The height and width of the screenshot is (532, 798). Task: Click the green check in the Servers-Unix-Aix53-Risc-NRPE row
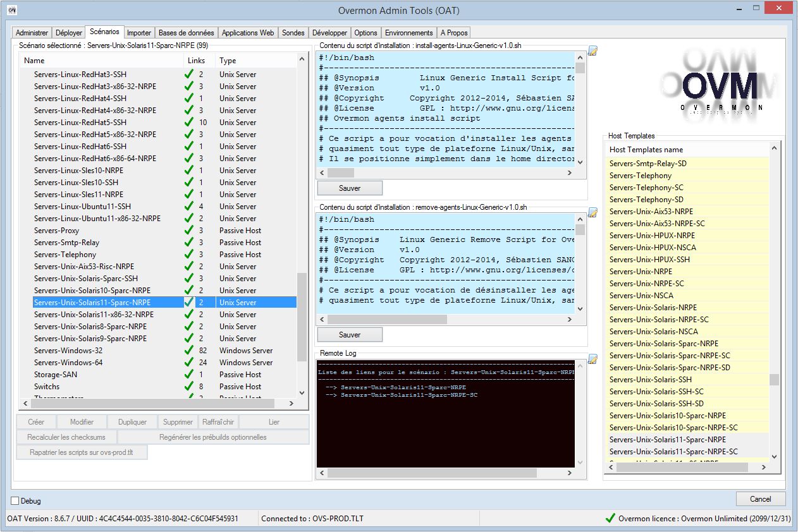coord(188,267)
